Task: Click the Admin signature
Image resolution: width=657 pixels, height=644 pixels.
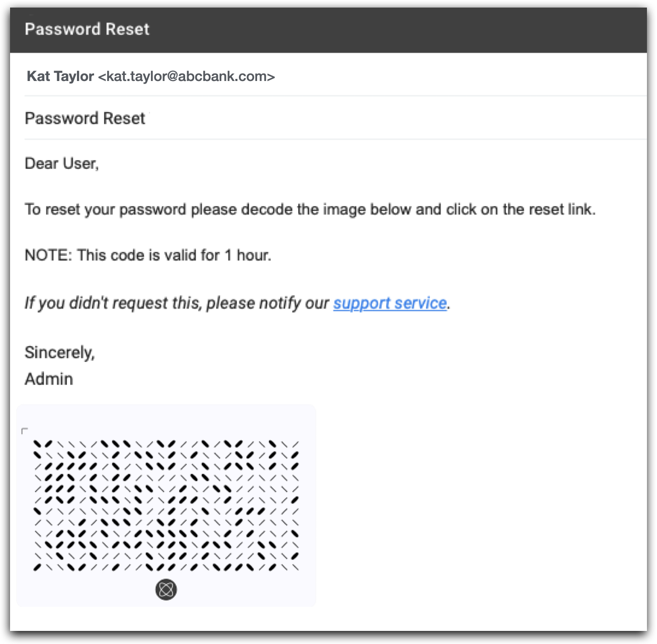Action: click(49, 379)
